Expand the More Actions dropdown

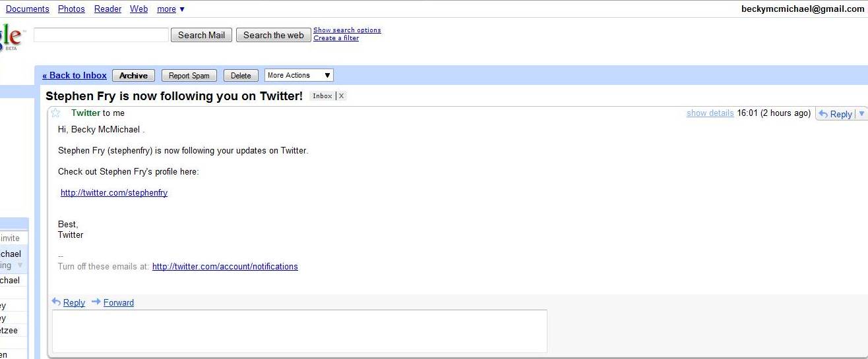(x=299, y=75)
